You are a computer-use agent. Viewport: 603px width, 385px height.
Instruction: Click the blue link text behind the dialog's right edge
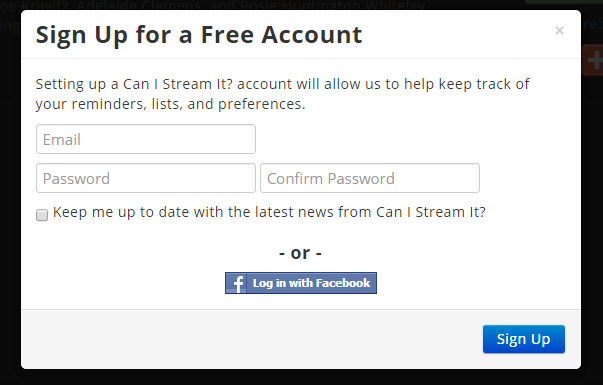[x=591, y=25]
